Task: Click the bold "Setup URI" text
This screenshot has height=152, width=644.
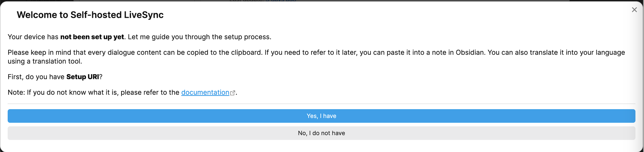Action: 83,77
